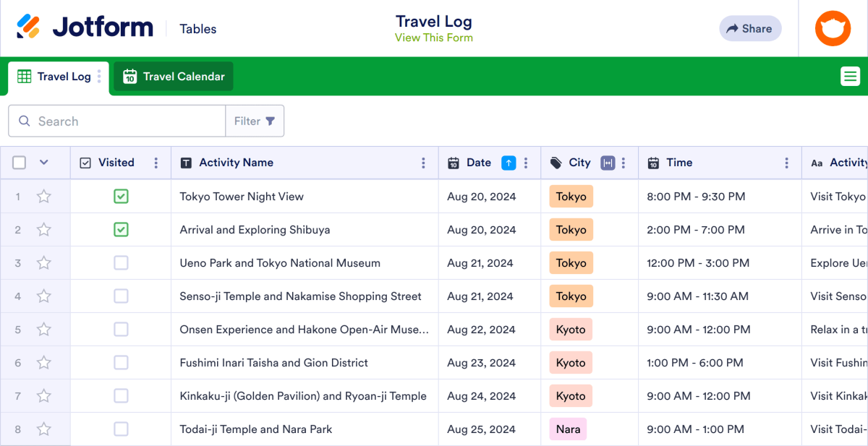Open the Visited column three-dot menu

click(156, 163)
